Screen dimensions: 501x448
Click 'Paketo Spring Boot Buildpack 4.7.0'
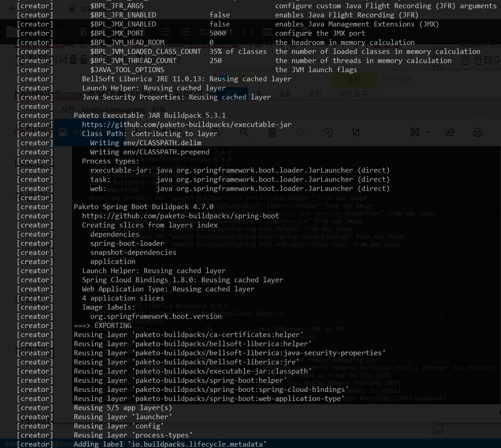(x=143, y=207)
